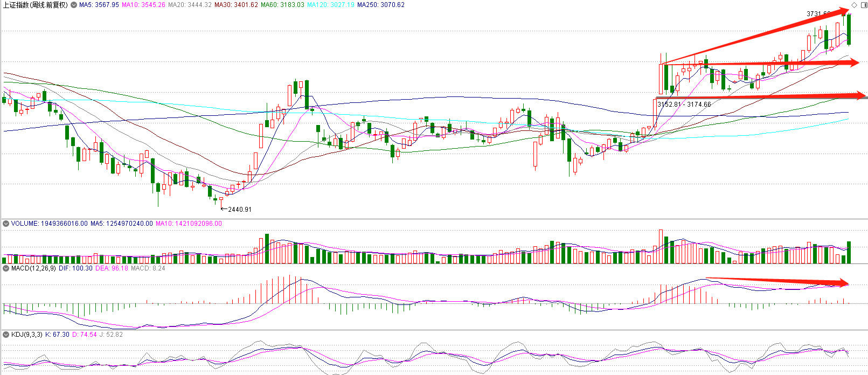Click the diamond icon at chart top-right
The image size is (868, 375).
854,5
